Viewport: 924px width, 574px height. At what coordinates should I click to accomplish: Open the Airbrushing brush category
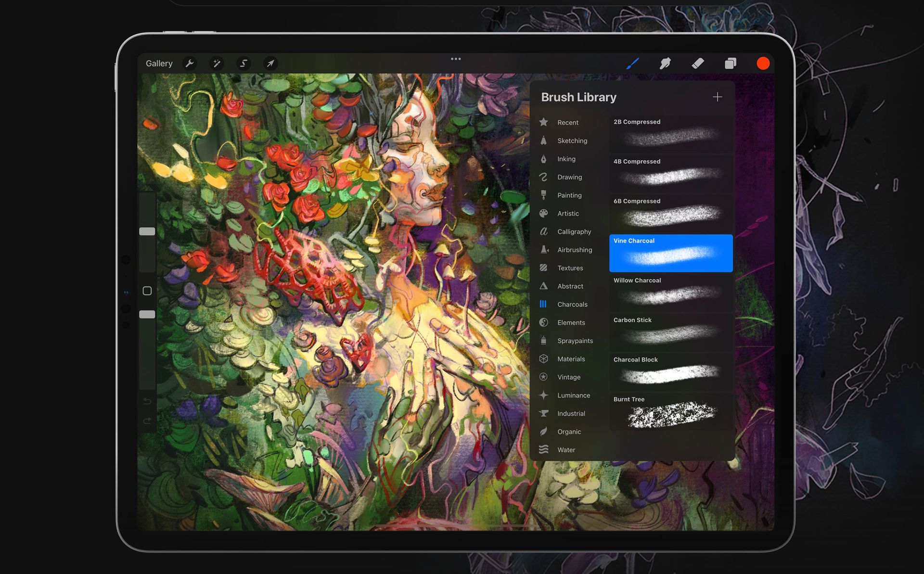tap(574, 250)
